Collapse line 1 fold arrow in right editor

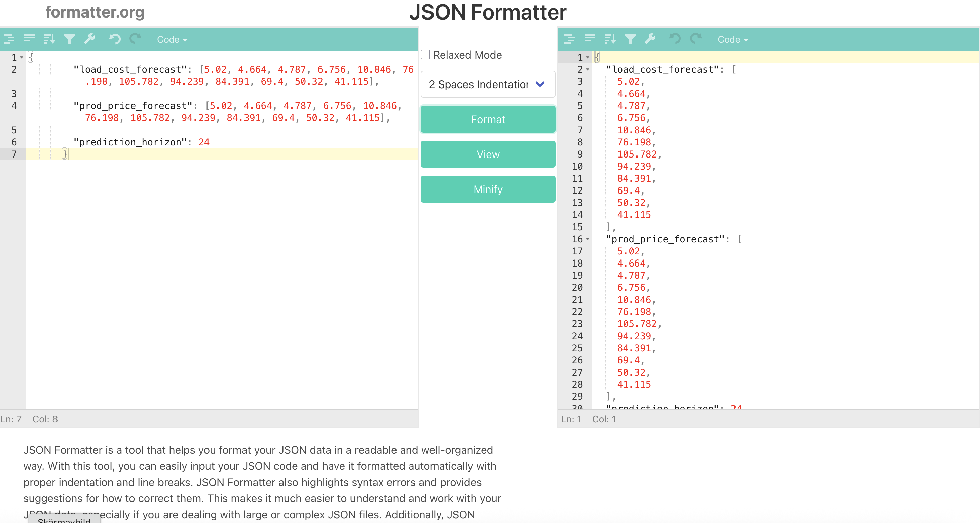588,58
